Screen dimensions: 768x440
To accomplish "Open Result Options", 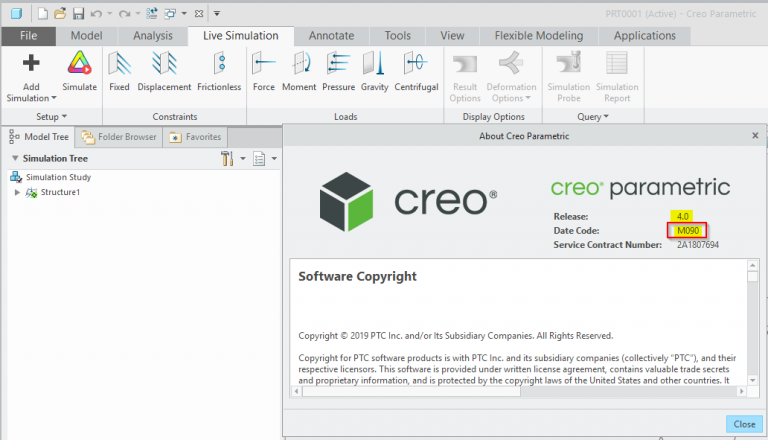I will (465, 76).
